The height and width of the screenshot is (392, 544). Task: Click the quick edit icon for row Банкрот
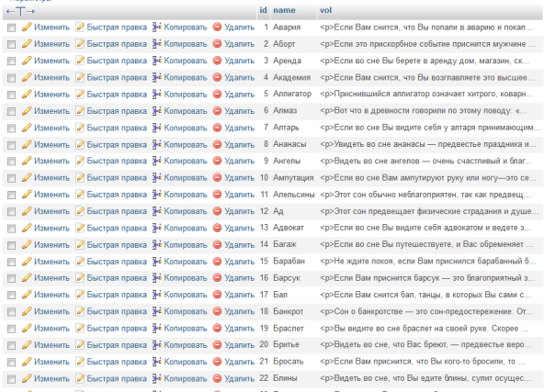click(80, 311)
